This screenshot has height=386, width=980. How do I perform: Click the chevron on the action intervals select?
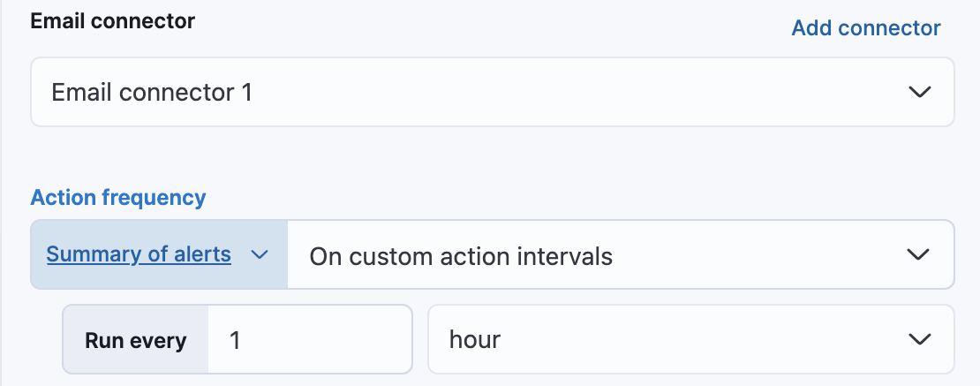pyautogui.click(x=919, y=255)
